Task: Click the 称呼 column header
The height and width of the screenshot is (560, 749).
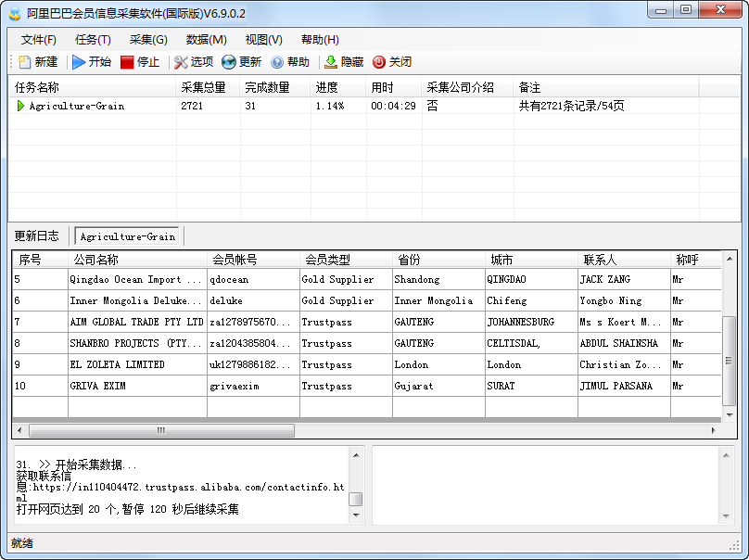Action: click(696, 260)
